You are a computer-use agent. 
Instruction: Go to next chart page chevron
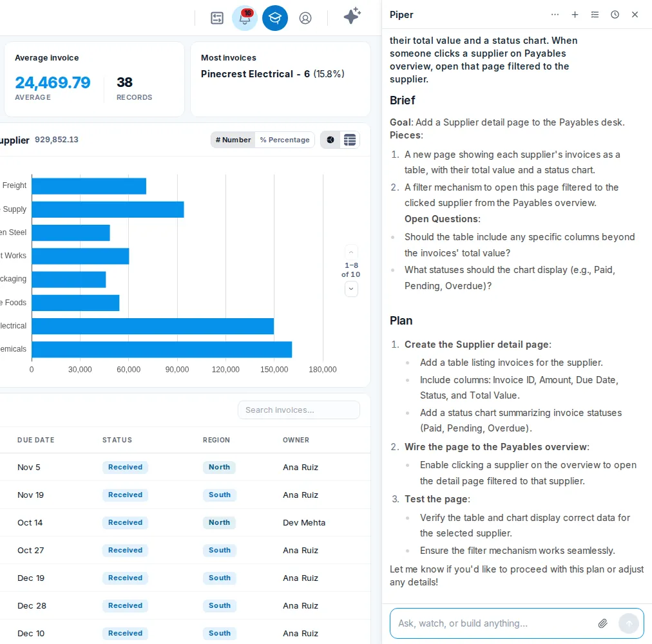tap(351, 289)
